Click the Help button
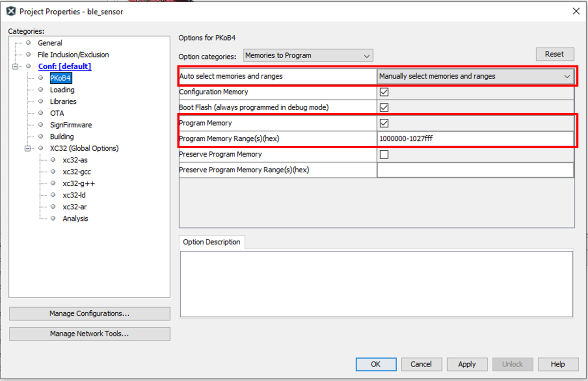 (558, 364)
